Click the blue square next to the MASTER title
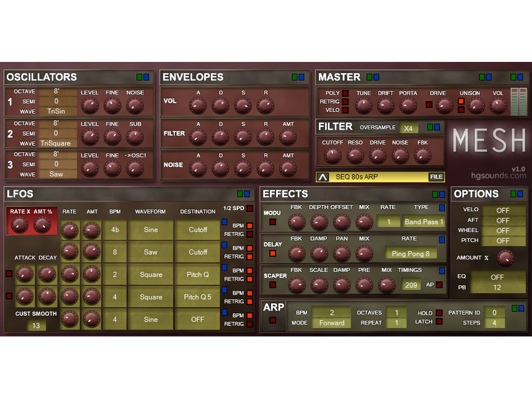 click(376, 78)
